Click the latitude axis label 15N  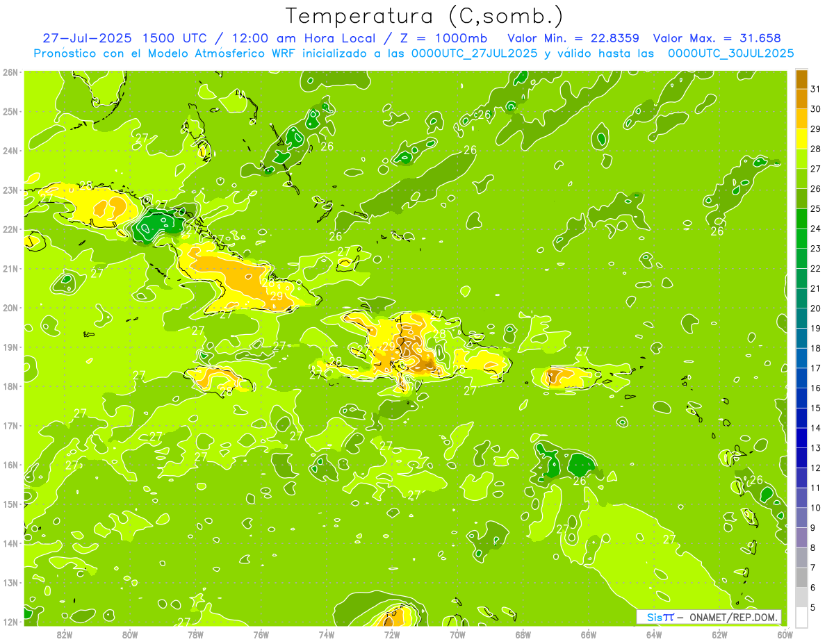click(x=10, y=504)
